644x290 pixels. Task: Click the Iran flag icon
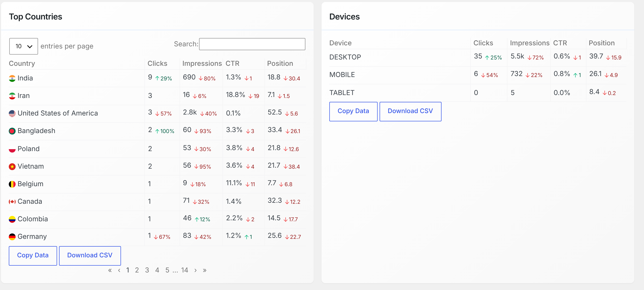tap(12, 96)
